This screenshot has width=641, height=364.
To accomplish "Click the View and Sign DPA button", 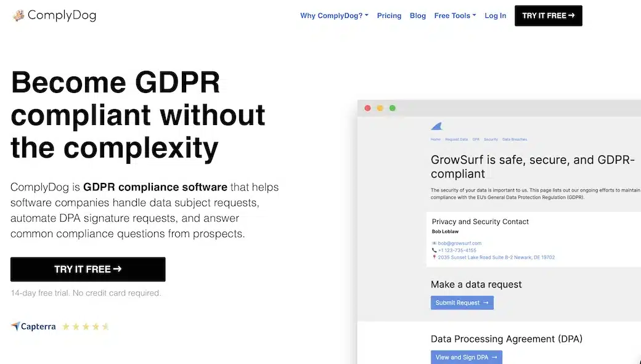I will pyautogui.click(x=466, y=357).
